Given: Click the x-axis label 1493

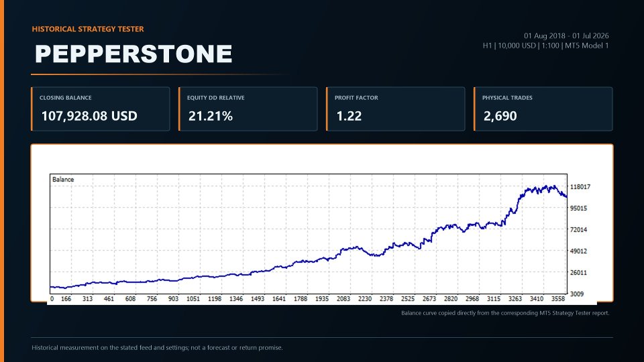Looking at the screenshot, I should coord(258,299).
